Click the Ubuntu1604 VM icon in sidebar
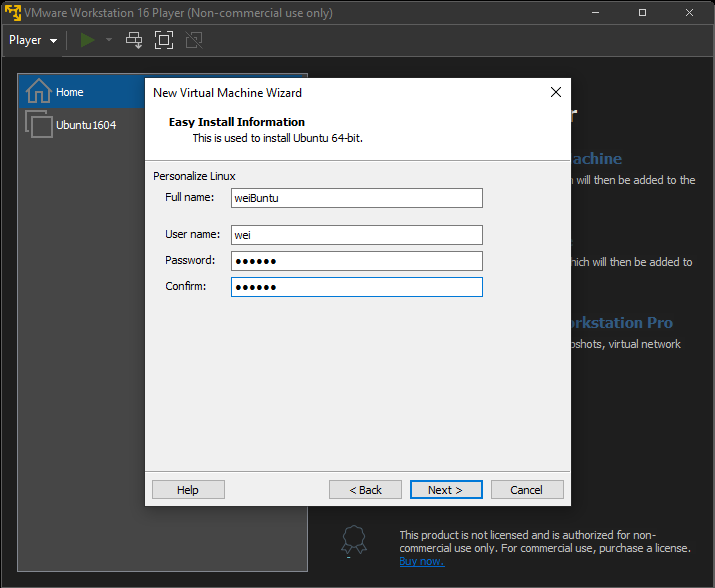 (x=39, y=124)
